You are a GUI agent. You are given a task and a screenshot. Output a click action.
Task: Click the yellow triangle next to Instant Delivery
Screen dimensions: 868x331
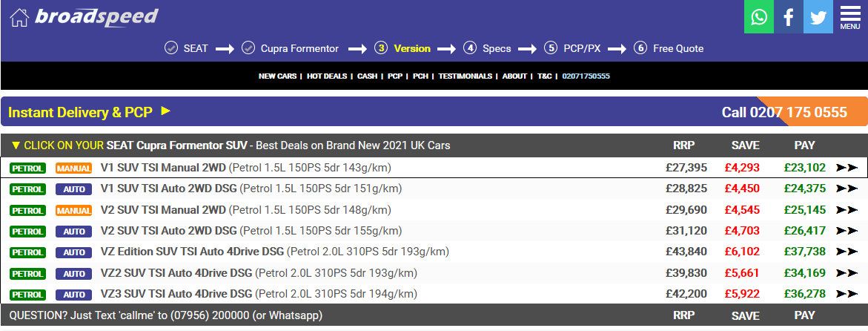[165, 111]
